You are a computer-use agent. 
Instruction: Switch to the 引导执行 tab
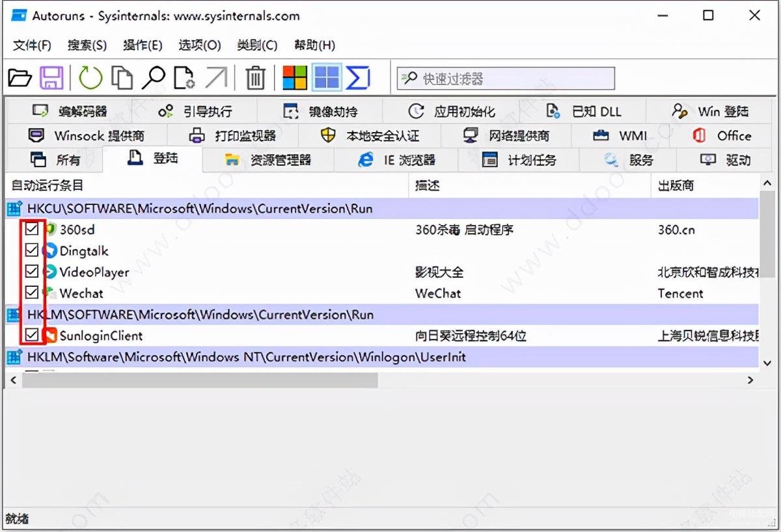(x=195, y=111)
